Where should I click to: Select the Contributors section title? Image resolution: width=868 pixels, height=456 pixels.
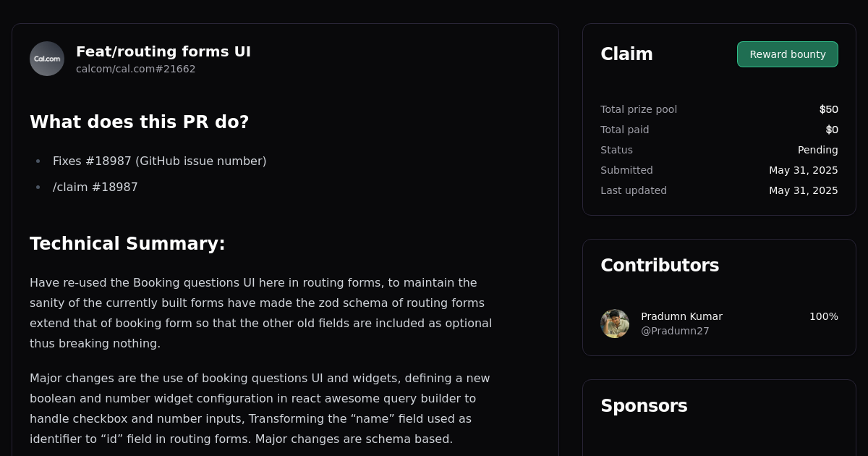pyautogui.click(x=660, y=265)
